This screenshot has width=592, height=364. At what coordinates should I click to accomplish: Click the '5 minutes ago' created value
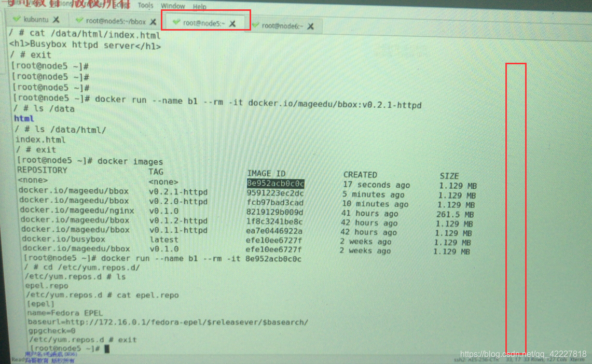point(373,194)
